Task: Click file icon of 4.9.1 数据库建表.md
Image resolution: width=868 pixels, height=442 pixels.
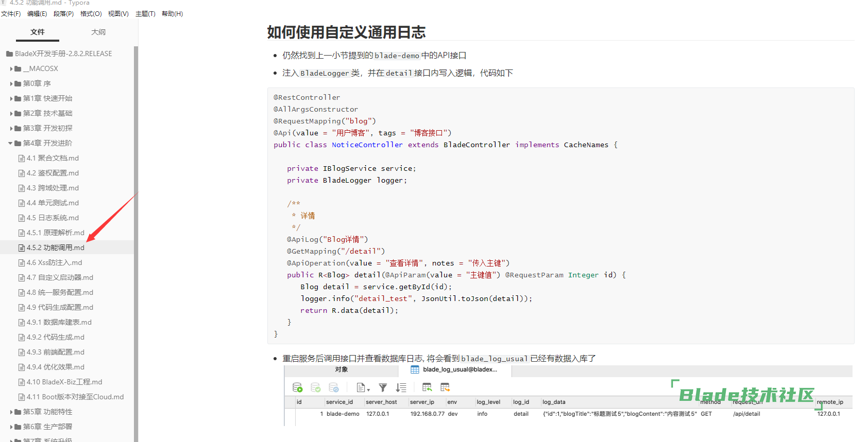Action: click(22, 323)
